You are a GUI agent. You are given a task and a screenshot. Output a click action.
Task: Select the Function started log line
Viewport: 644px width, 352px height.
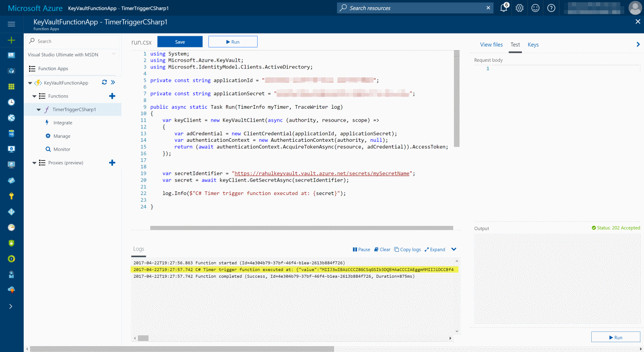(x=239, y=263)
